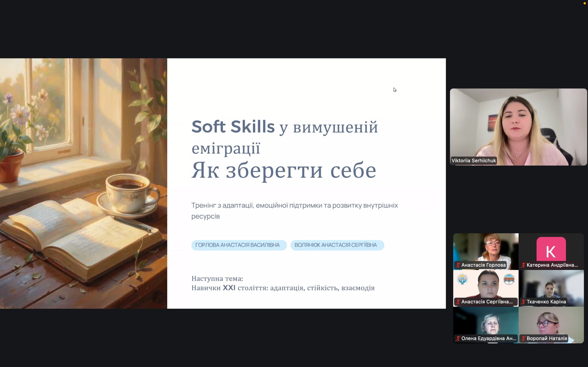This screenshot has width=588, height=367.
Task: Select Viktoriia Serhiichuk's speaker video tile
Action: (518, 127)
